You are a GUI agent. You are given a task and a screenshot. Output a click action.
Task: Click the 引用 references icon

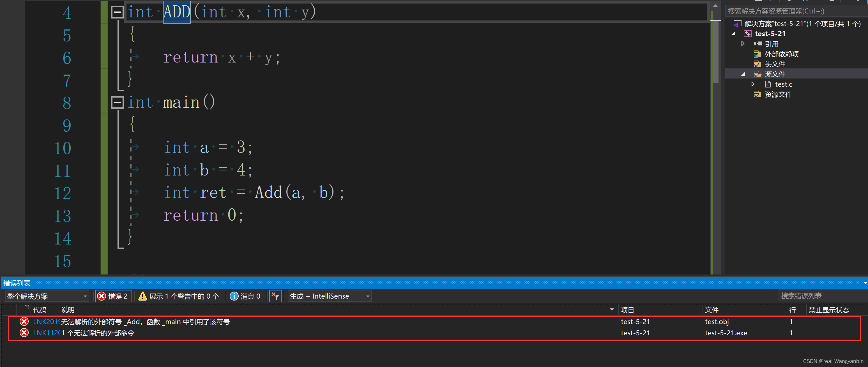tap(758, 44)
